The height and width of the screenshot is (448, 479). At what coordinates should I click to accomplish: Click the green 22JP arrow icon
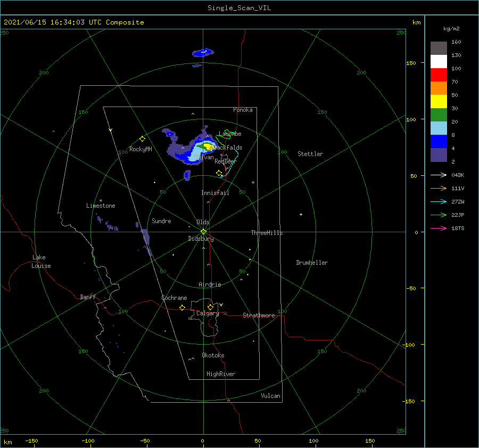click(439, 215)
